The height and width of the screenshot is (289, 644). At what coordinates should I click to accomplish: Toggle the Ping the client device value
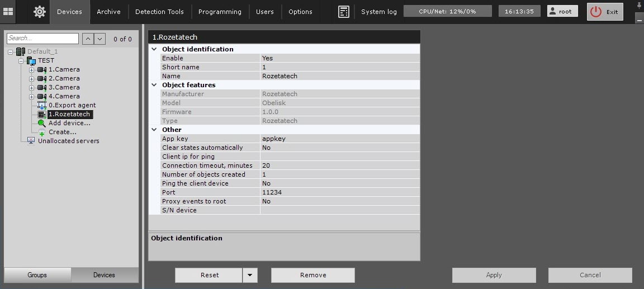tap(340, 183)
